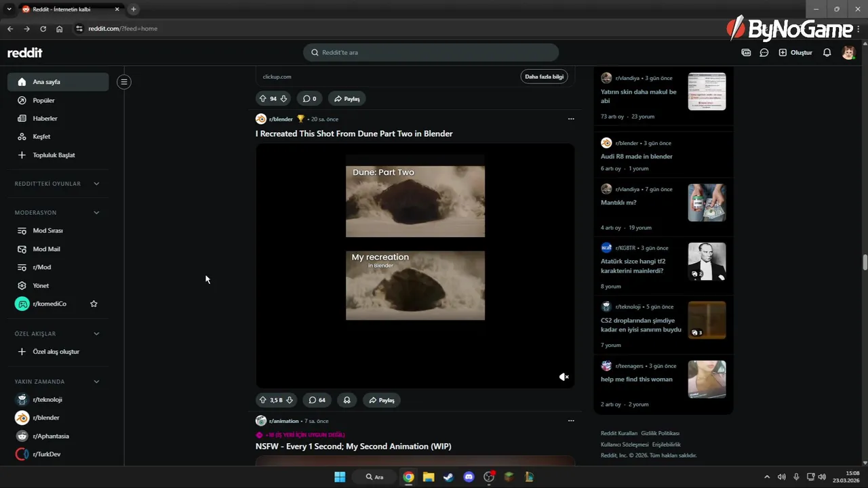Screen dimensions: 868x488
Task: Open r/teknoloji from recent list
Action: (58, 400)
